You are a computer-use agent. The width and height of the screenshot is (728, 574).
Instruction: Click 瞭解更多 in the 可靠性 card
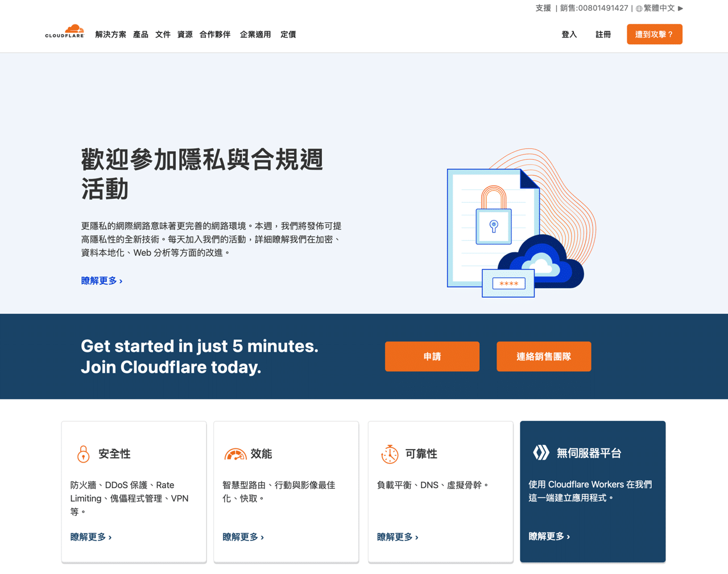coord(398,537)
